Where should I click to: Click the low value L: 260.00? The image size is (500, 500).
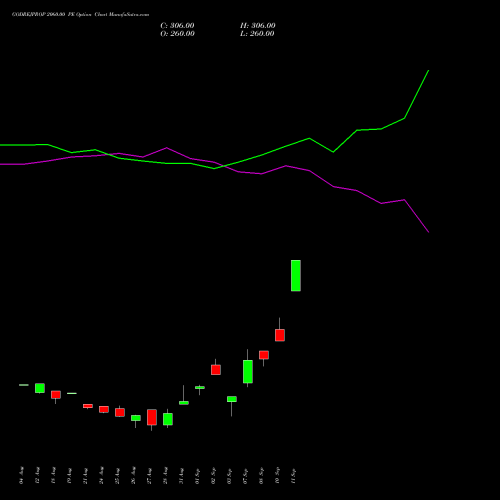pyautogui.click(x=257, y=34)
